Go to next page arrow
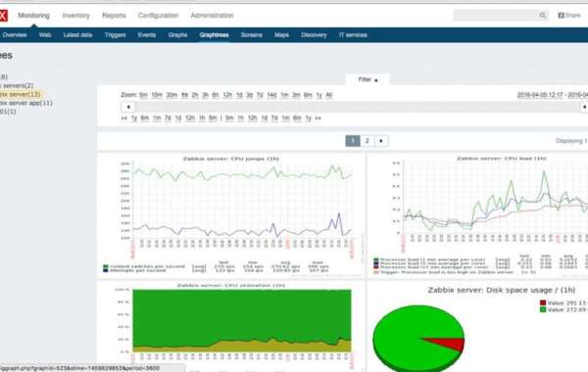The height and width of the screenshot is (372, 588). (x=381, y=141)
